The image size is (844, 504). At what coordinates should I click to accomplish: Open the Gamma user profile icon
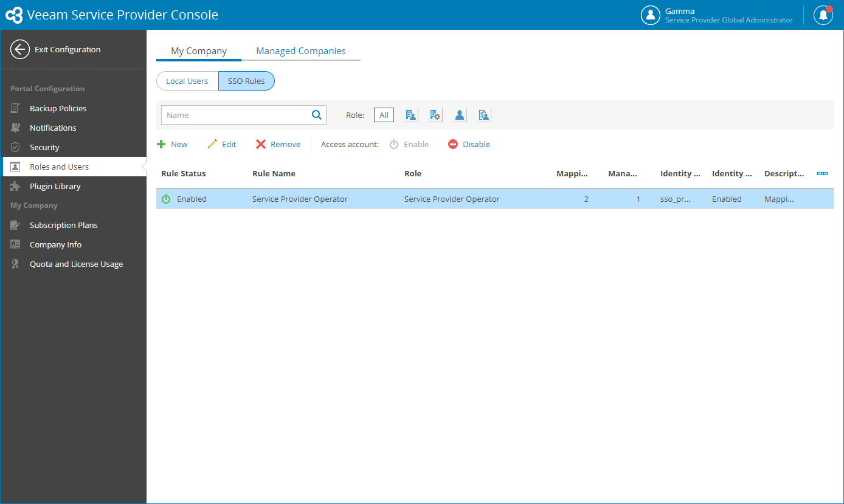tap(651, 15)
